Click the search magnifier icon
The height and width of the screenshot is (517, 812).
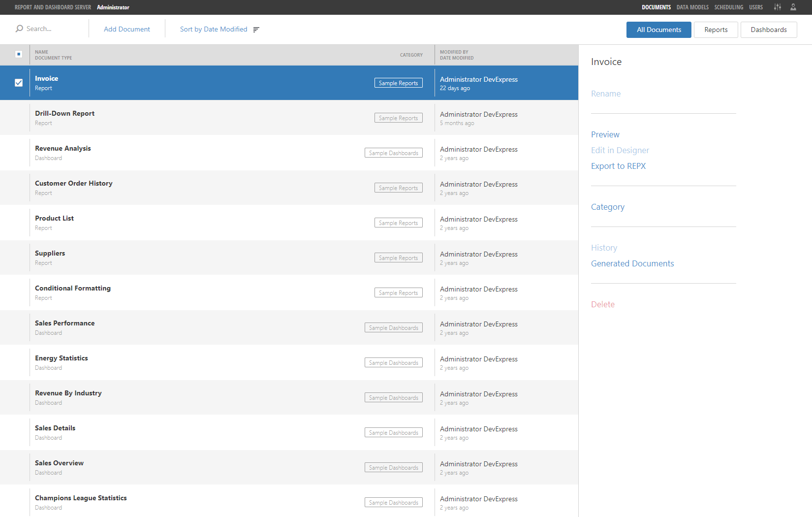coord(19,29)
